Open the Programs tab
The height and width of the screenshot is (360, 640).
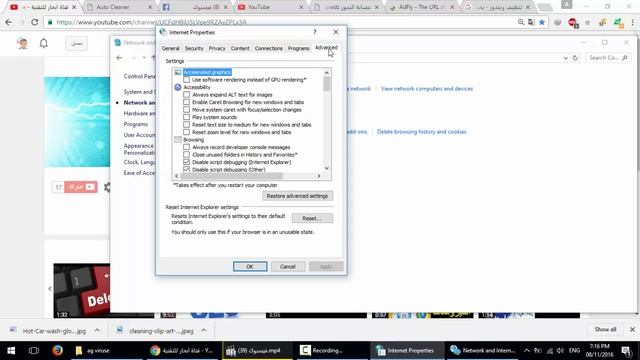[298, 48]
